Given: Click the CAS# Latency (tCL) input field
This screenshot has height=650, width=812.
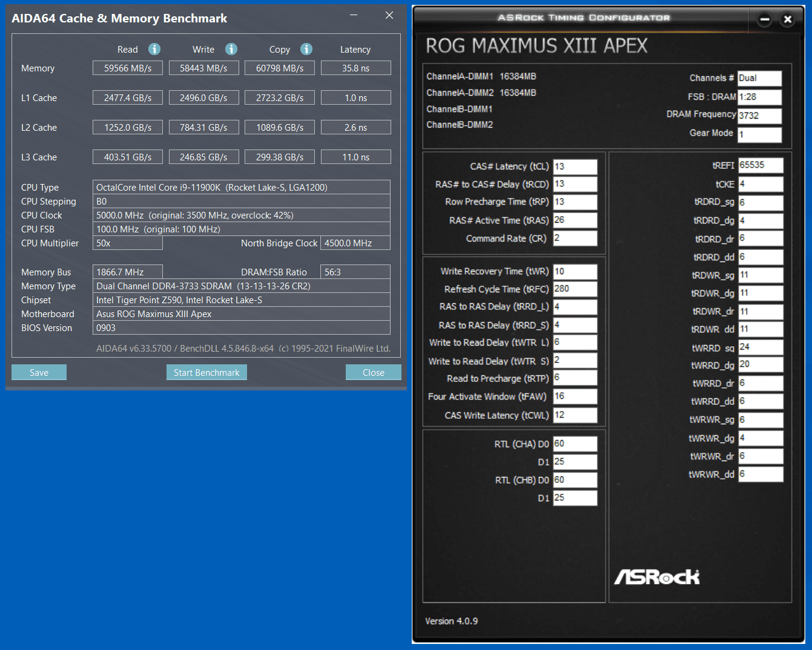Looking at the screenshot, I should (575, 166).
